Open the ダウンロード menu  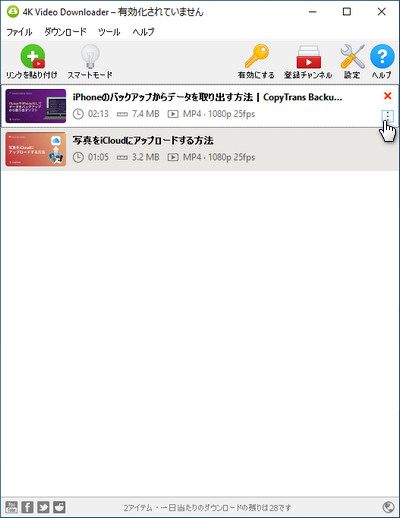[x=65, y=32]
